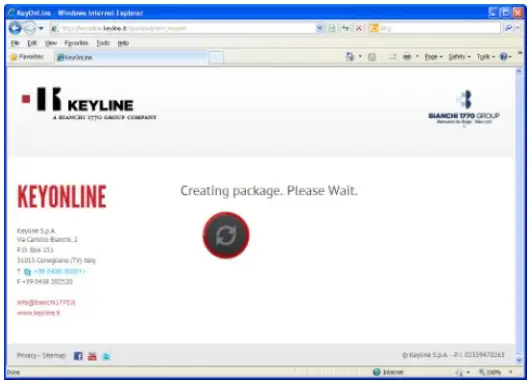
Task: Expand the Print options dropdown arrow
Action: 417,57
